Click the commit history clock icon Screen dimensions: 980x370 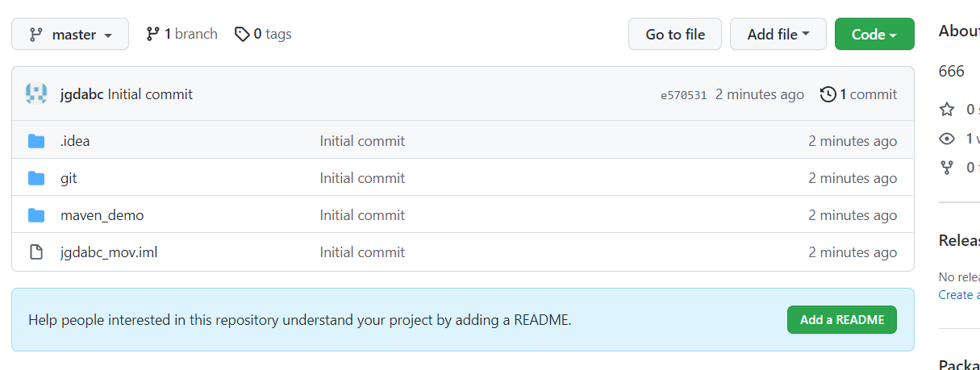pos(828,94)
